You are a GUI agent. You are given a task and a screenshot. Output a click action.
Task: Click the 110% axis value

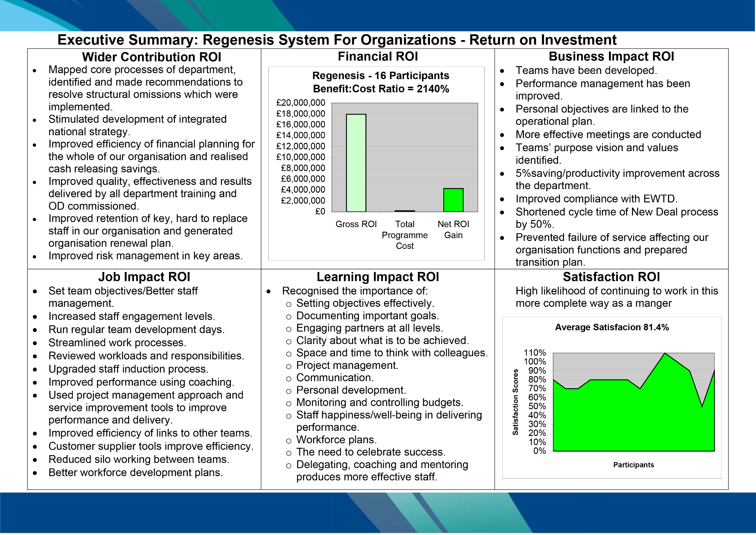[x=535, y=353]
